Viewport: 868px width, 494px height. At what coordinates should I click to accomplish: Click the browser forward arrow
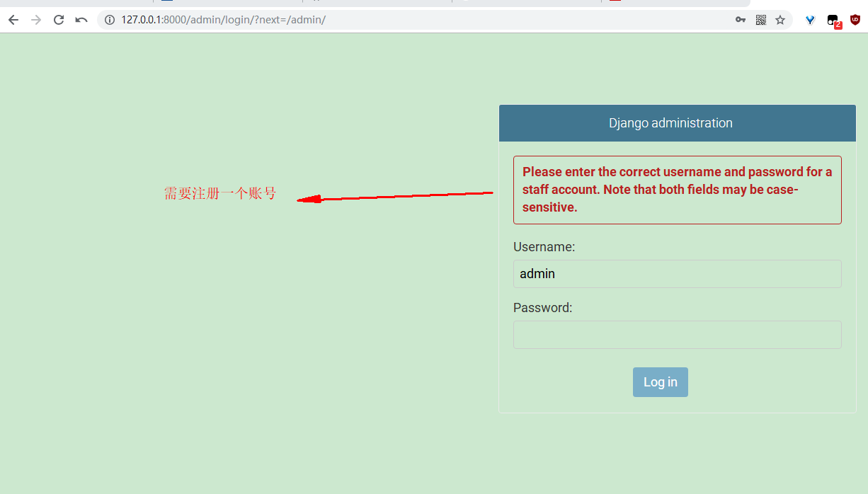pos(36,20)
